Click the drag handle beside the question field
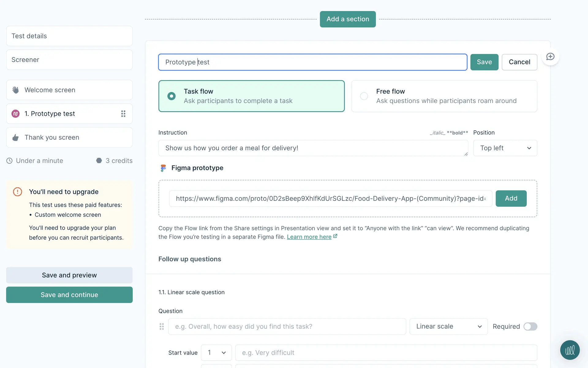Screen dimensions: 588x368 click(x=162, y=327)
